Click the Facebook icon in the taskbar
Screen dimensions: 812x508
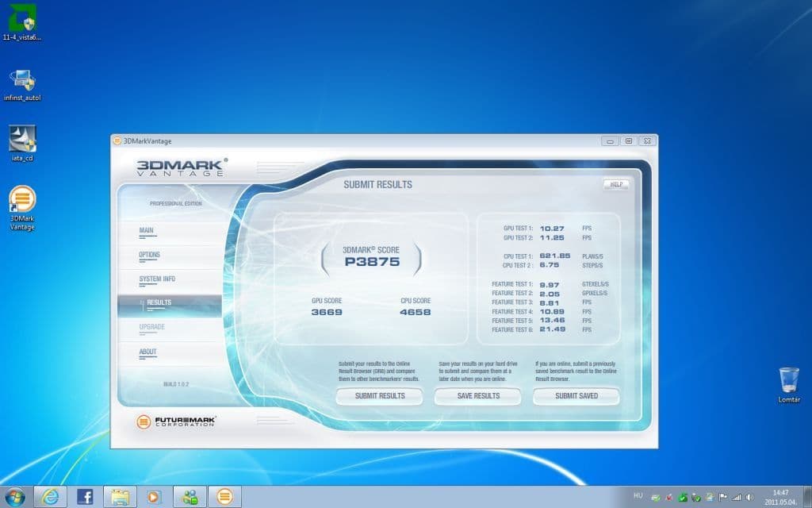(86, 497)
